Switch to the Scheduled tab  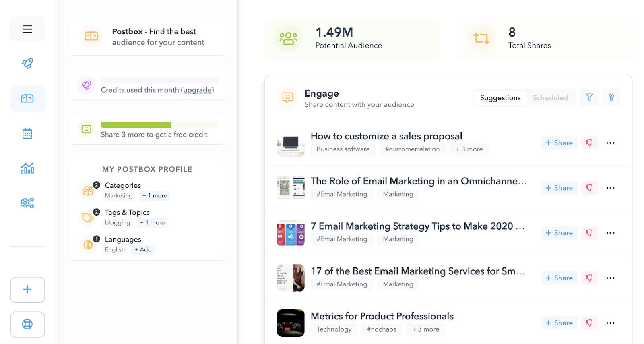click(550, 98)
